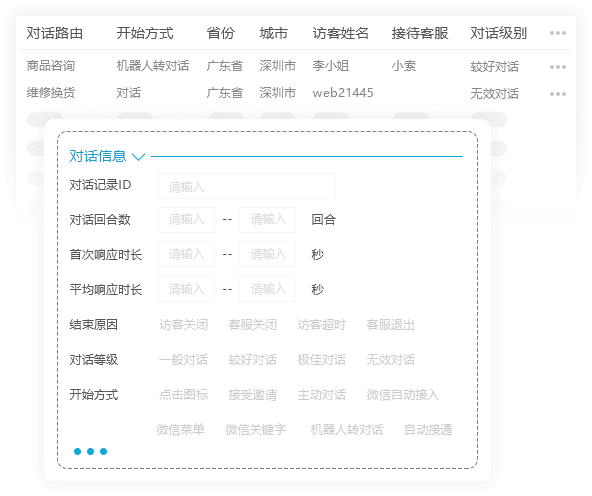Open more options for 维修换货 row
The width and height of the screenshot is (592, 496).
coord(558,94)
